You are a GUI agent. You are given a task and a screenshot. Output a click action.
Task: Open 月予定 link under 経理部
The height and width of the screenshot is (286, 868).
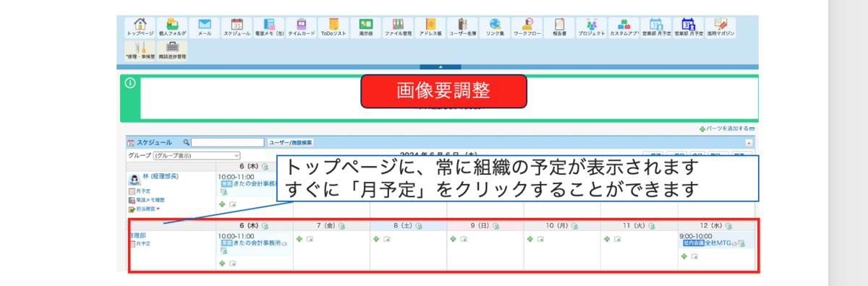(x=143, y=244)
